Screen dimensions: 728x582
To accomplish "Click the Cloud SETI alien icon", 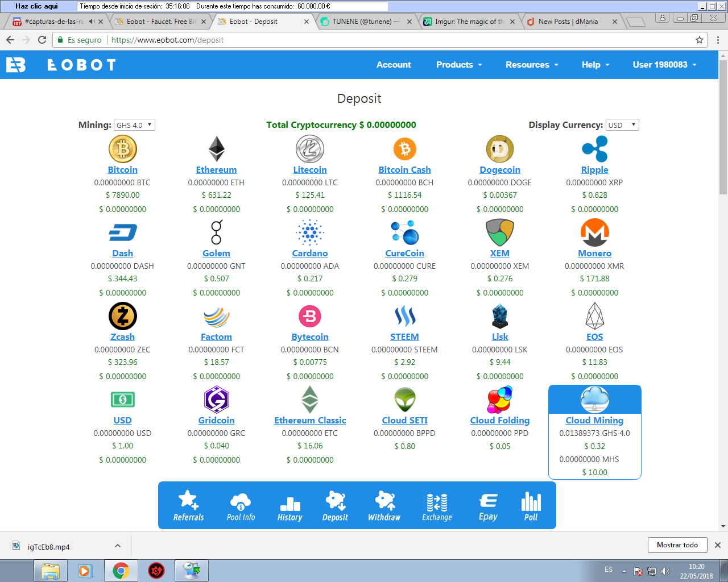I will point(405,400).
